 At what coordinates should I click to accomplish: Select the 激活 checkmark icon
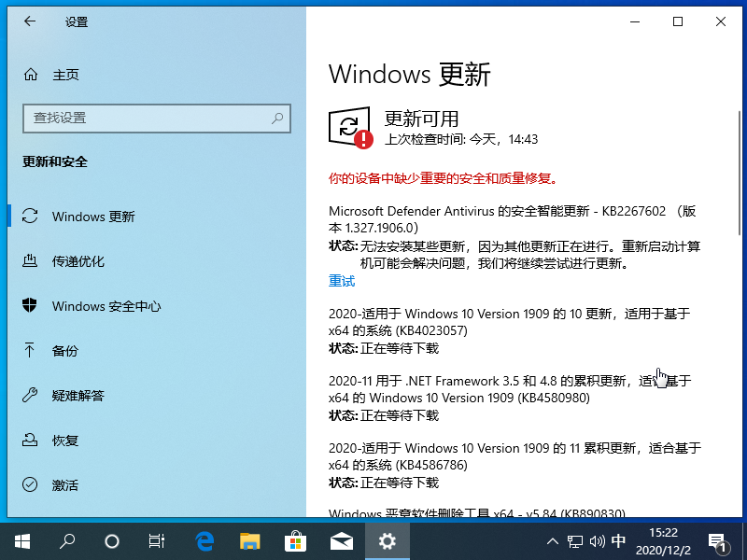coord(30,484)
